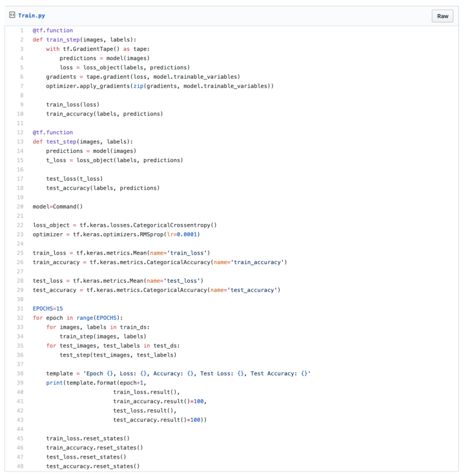Click the test_step function name

(61, 142)
